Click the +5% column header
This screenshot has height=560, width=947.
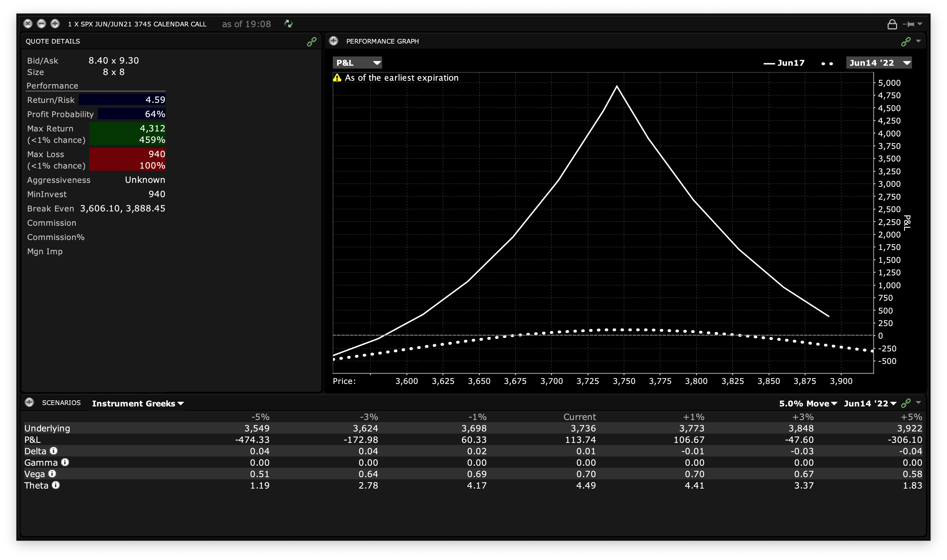coord(911,416)
